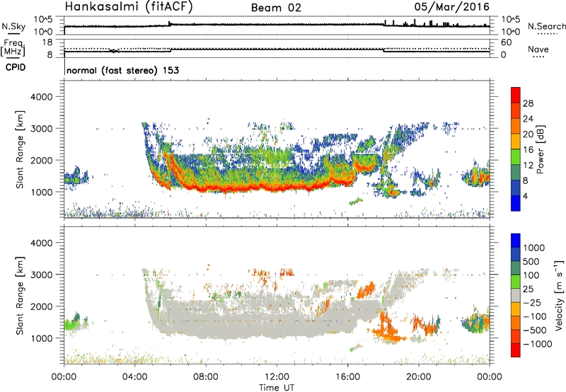Screen dimensions: 566x392
Task: Click the 'Time UT' axis label
Action: point(277,388)
